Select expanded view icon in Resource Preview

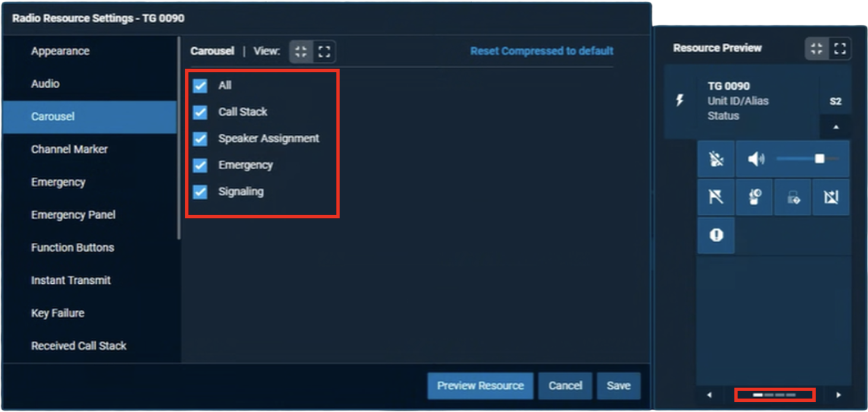(x=840, y=49)
